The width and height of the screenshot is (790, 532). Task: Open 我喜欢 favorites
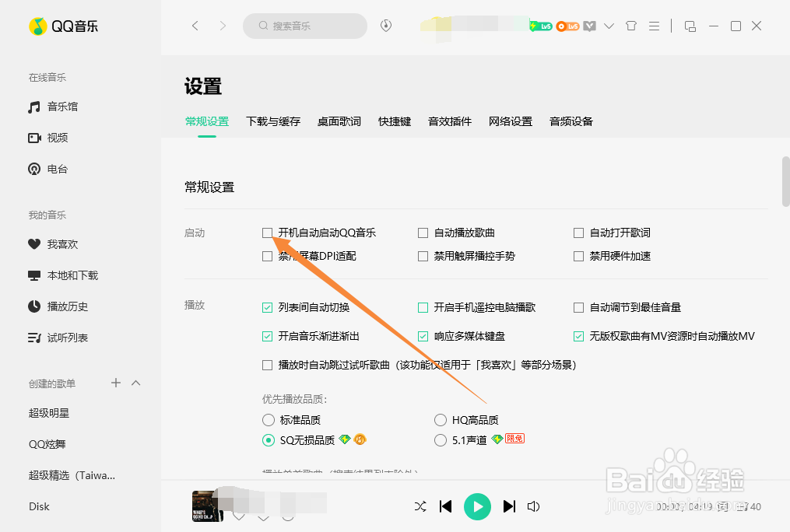tap(53, 244)
